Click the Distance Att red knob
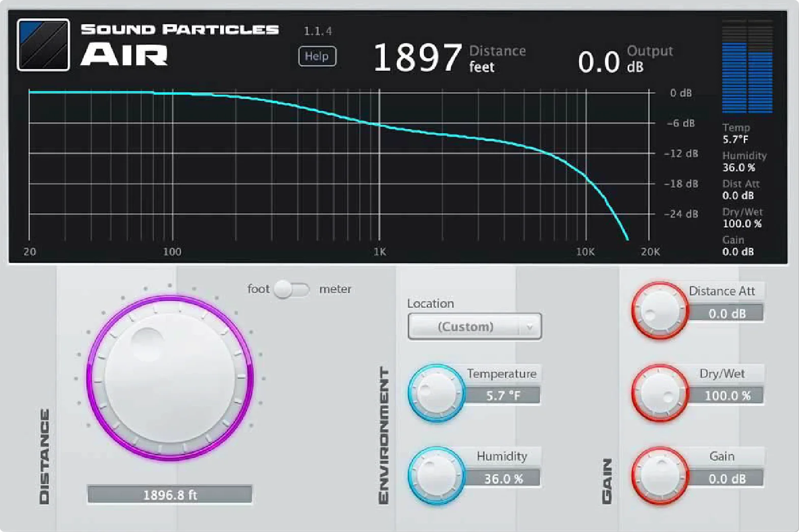 click(x=660, y=311)
